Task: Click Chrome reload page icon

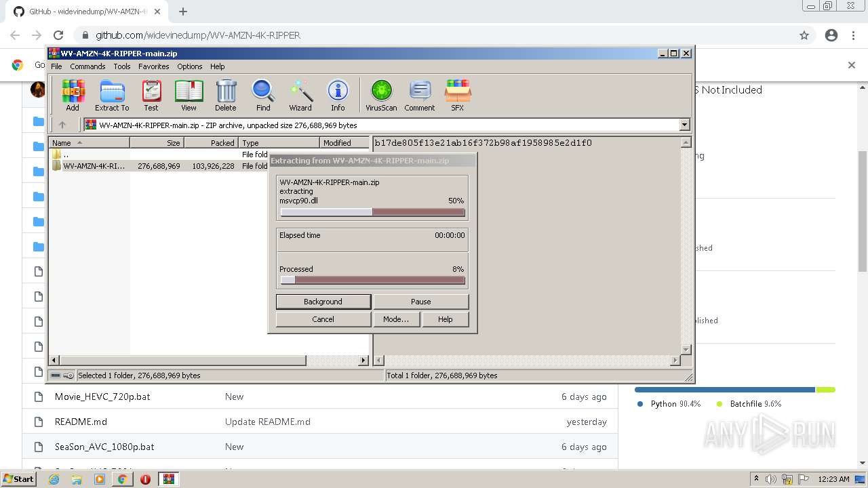Action: [58, 35]
